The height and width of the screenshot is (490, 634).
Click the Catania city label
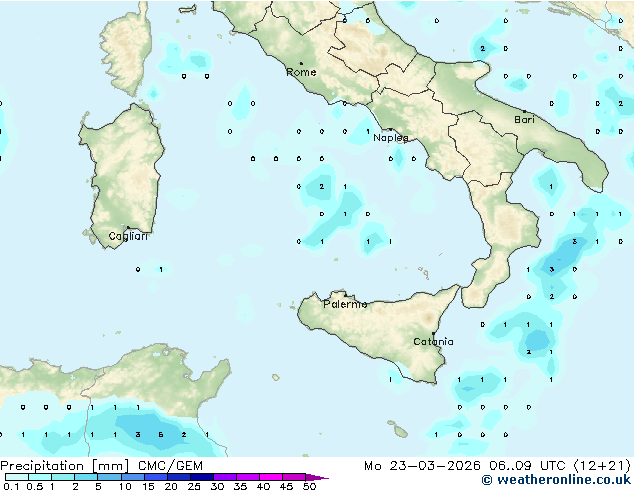(433, 342)
